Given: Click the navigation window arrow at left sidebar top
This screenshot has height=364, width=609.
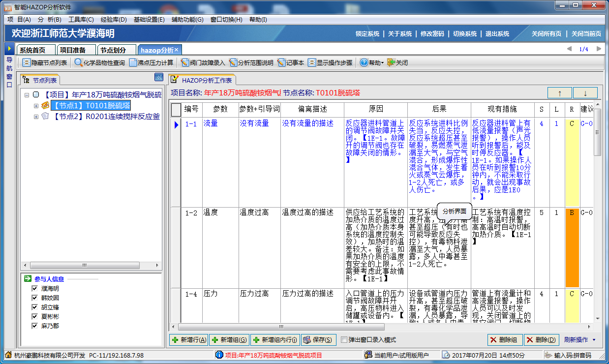Looking at the screenshot, I should point(9,49).
